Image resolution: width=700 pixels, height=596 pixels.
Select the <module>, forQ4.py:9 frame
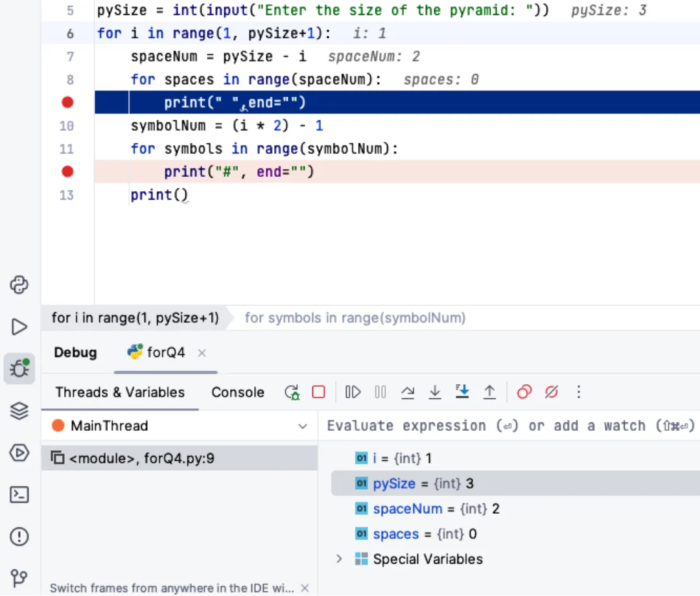coord(180,458)
